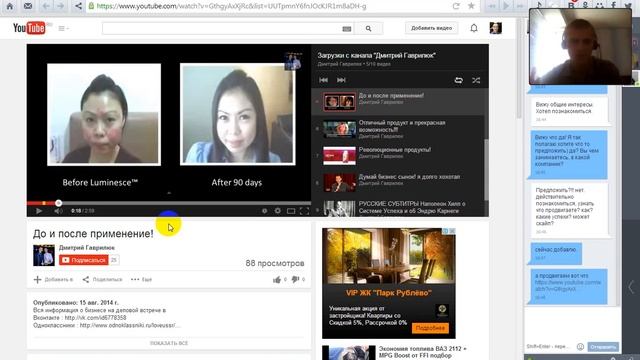The height and width of the screenshot is (360, 640).
Task: Open the on-screen keyboard icon in search box
Action: point(347,29)
